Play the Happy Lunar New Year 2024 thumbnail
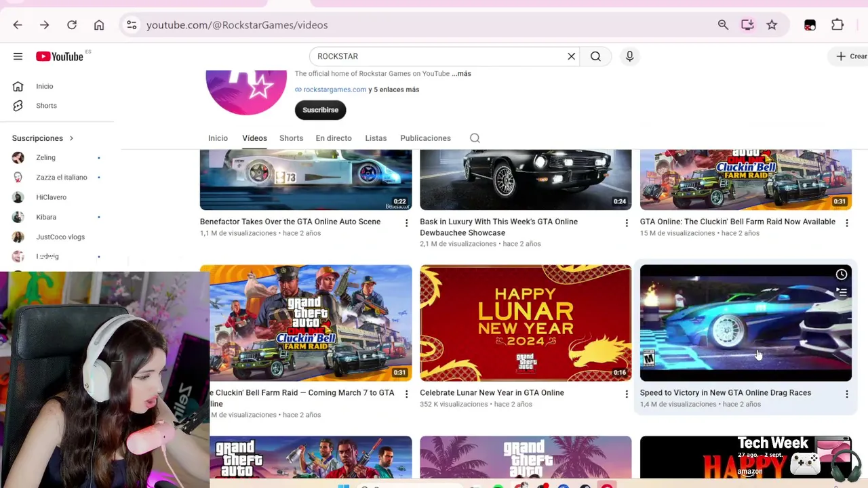This screenshot has height=488, width=868. pos(526,323)
